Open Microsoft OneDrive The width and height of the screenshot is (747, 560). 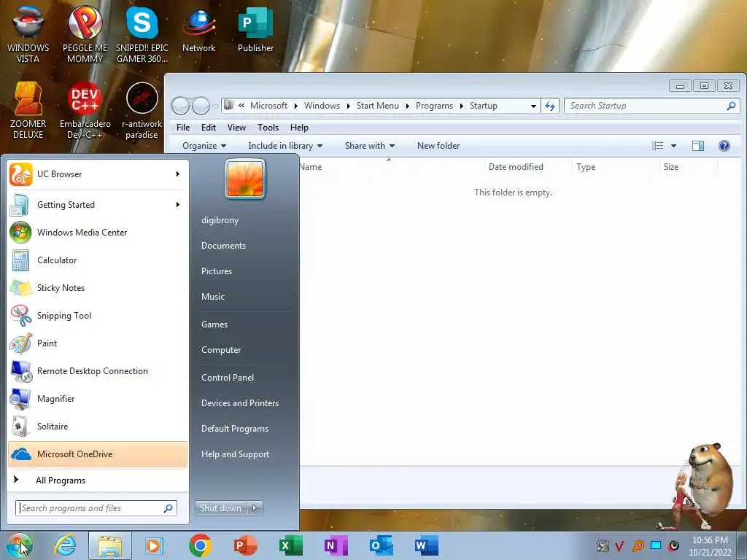coord(98,454)
